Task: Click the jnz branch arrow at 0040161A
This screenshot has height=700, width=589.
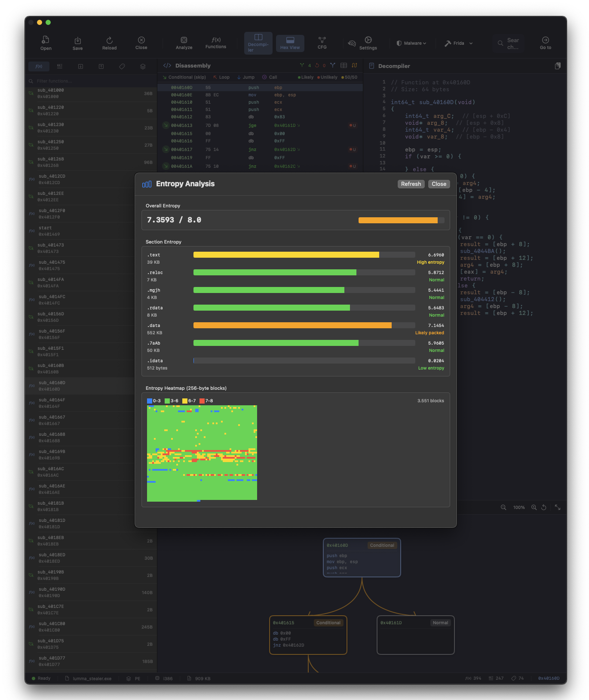Action: (166, 166)
